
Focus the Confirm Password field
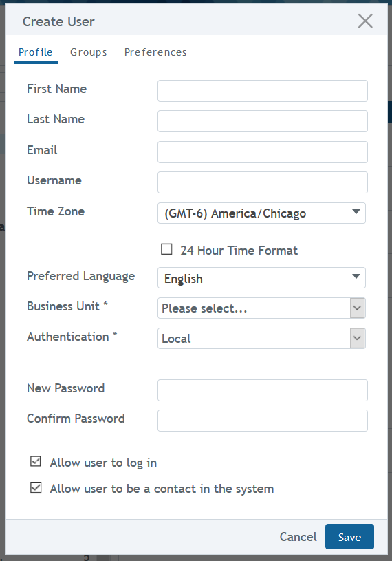tap(262, 421)
